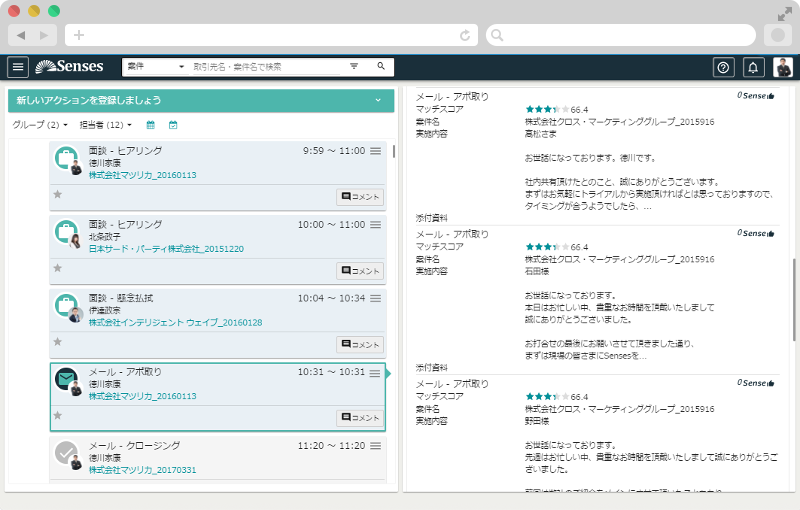Click match score stars for 石田様 email
Viewport: 800px width, 510px height.
547,247
